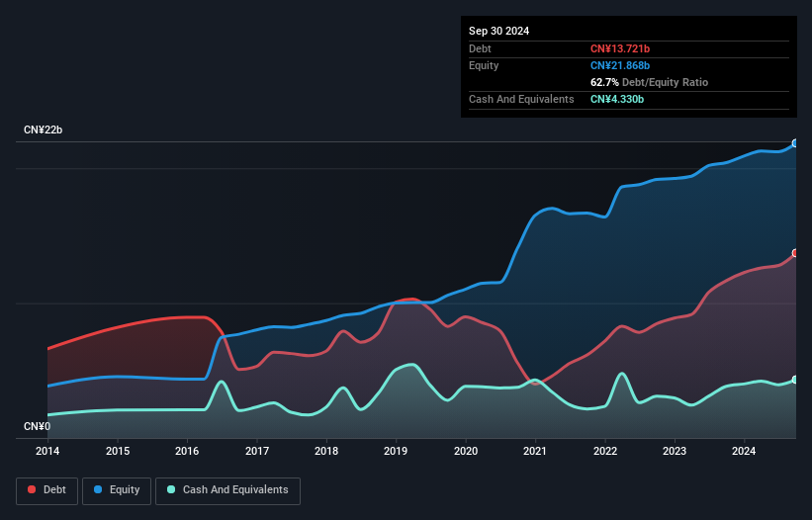Select the Cash endpoint marker for Sep 2024
Viewport: 812px width, 520px height.
[795, 380]
